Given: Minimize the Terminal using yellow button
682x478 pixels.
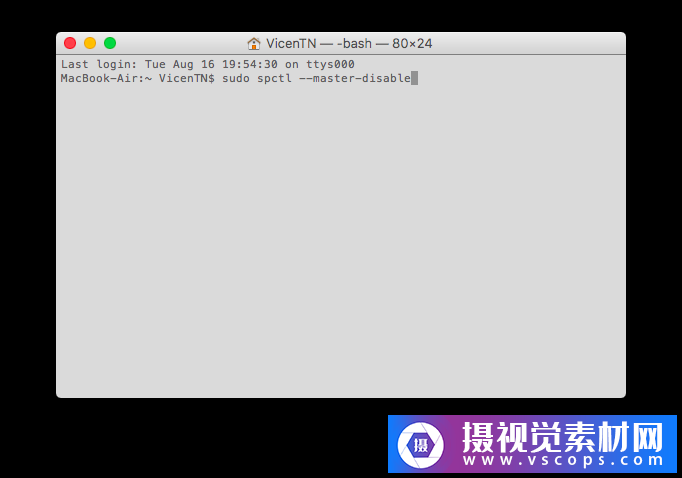Looking at the screenshot, I should click(90, 43).
